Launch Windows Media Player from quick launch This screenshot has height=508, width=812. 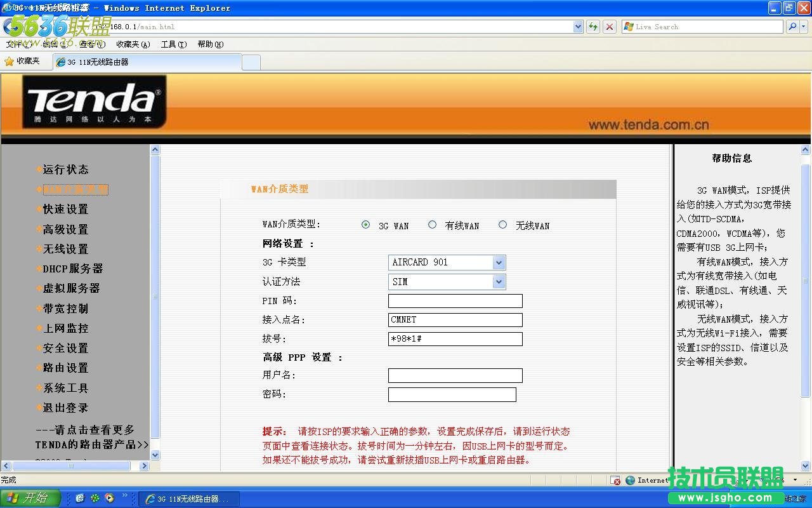point(109,498)
